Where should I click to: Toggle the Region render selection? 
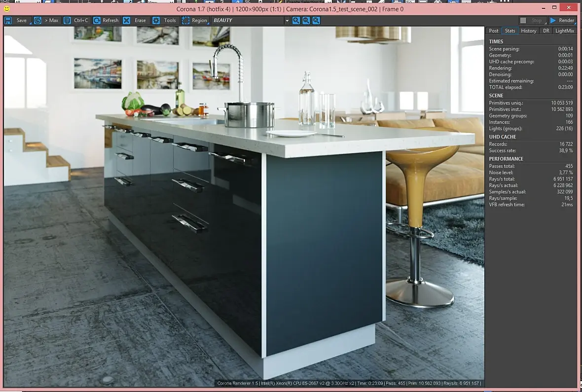[x=195, y=20]
